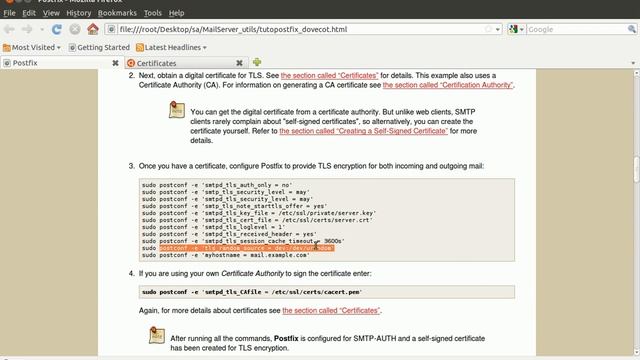This screenshot has height=360, width=640.
Task: Open the Help menu
Action: coord(176,13)
